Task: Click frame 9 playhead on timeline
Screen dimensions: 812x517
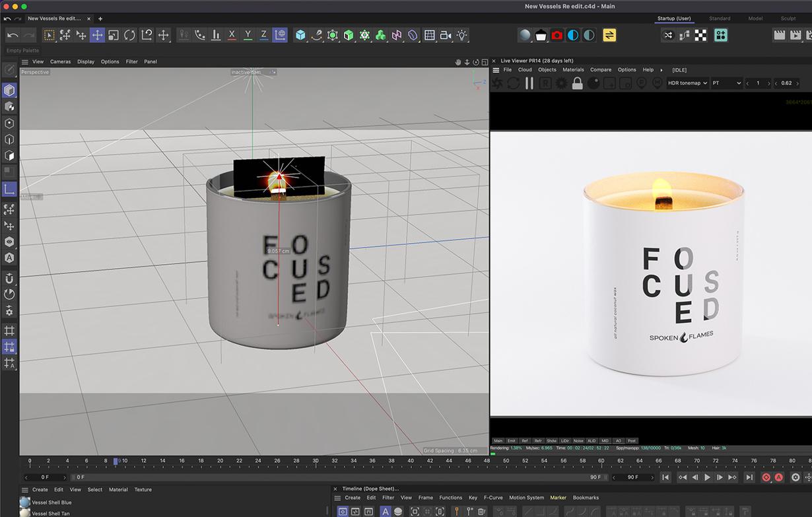Action: click(x=116, y=462)
